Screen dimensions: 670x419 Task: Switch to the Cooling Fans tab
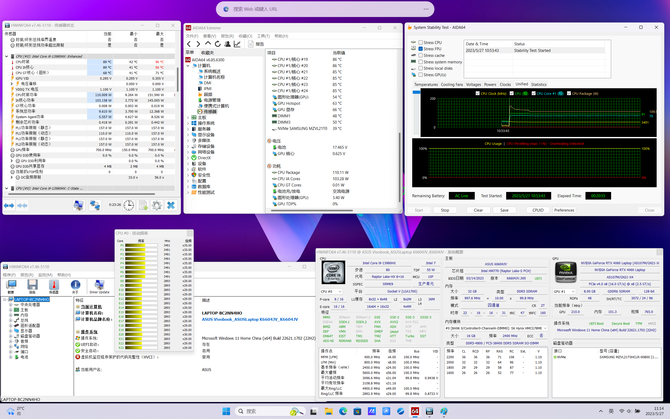click(452, 84)
